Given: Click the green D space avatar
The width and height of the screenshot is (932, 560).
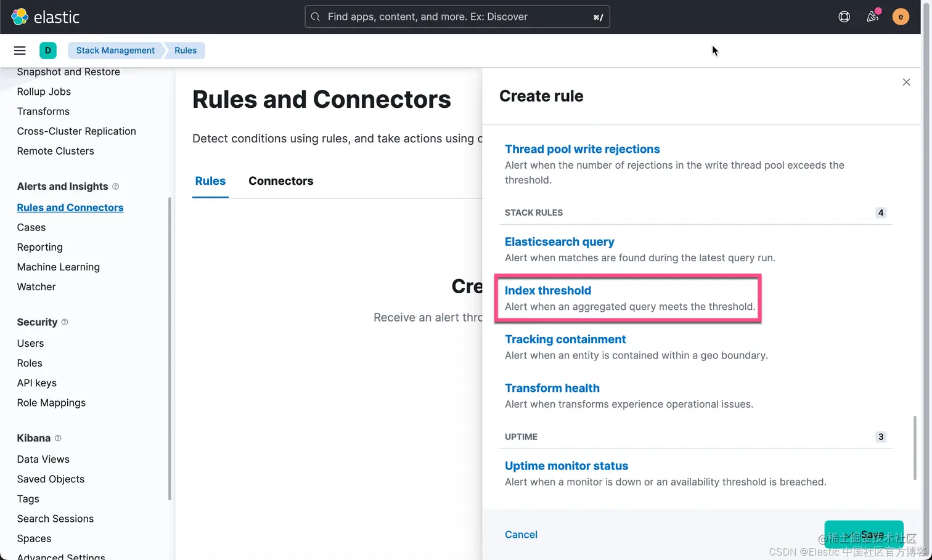Looking at the screenshot, I should click(47, 51).
